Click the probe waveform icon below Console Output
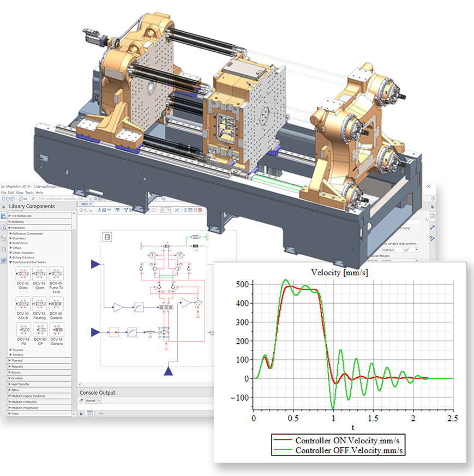The width and height of the screenshot is (474, 476). tap(100, 413)
